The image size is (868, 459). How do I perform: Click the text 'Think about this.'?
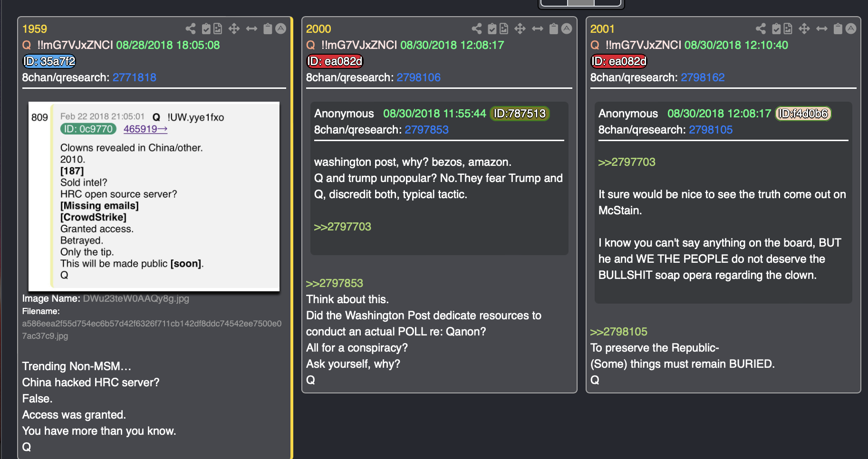click(347, 299)
